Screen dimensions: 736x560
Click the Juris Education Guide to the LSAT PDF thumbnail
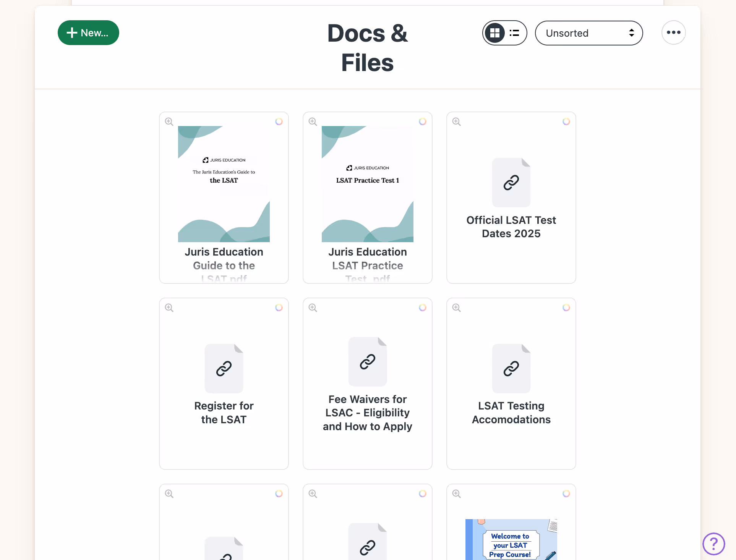[224, 183]
